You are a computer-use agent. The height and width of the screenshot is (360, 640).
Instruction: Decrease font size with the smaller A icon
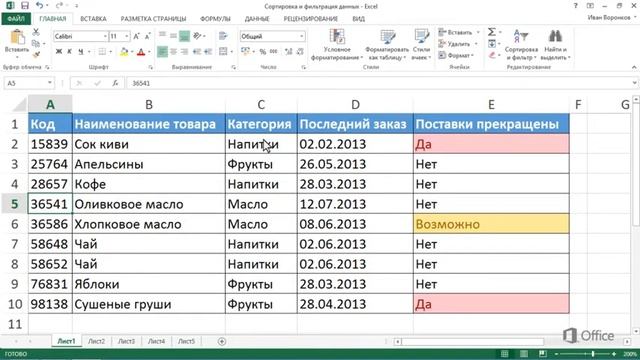147,36
